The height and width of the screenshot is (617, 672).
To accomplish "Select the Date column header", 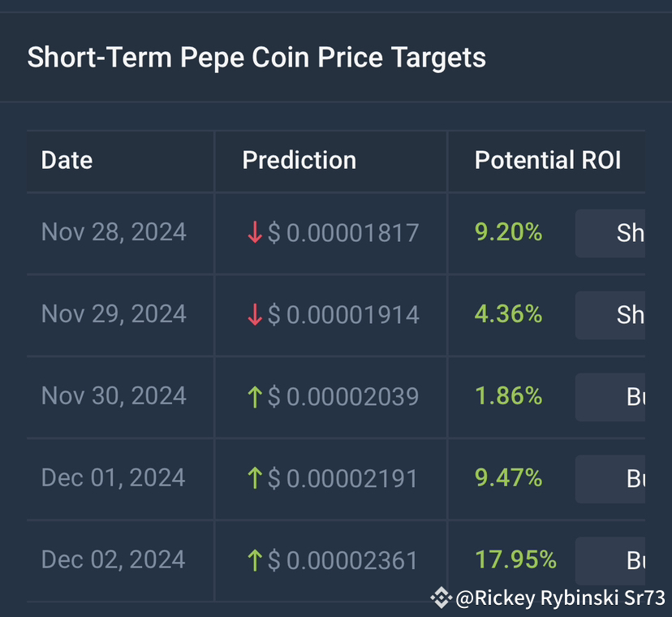I will click(x=67, y=161).
